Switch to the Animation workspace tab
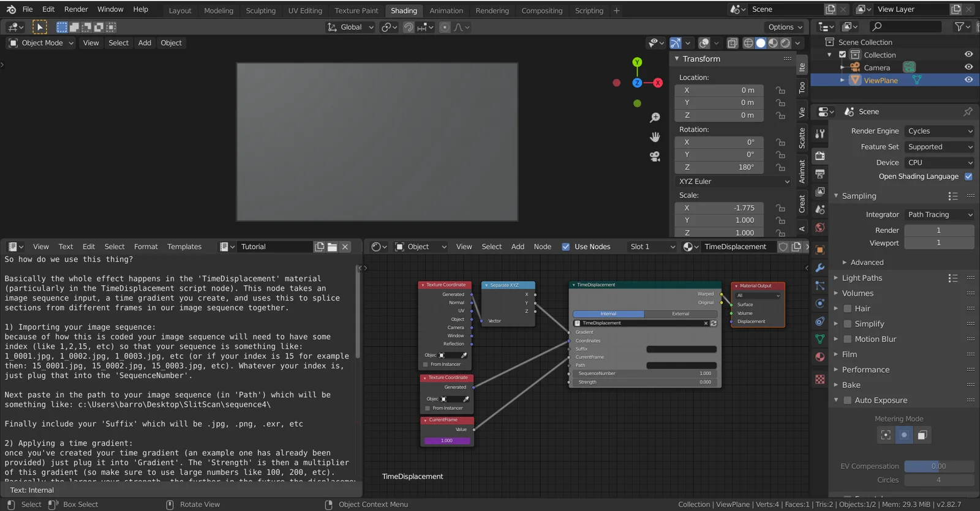Screen dimensions: 980x511 pyautogui.click(x=446, y=10)
